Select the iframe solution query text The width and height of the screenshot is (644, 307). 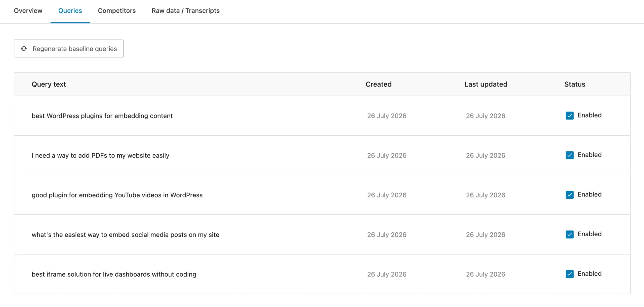pos(114,274)
